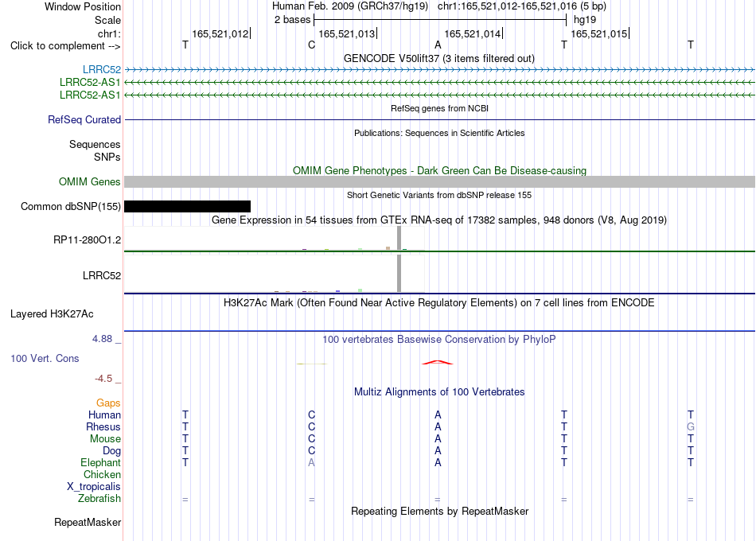This screenshot has height=541, width=756.
Task: Click the SNPs track label
Action: 107,157
